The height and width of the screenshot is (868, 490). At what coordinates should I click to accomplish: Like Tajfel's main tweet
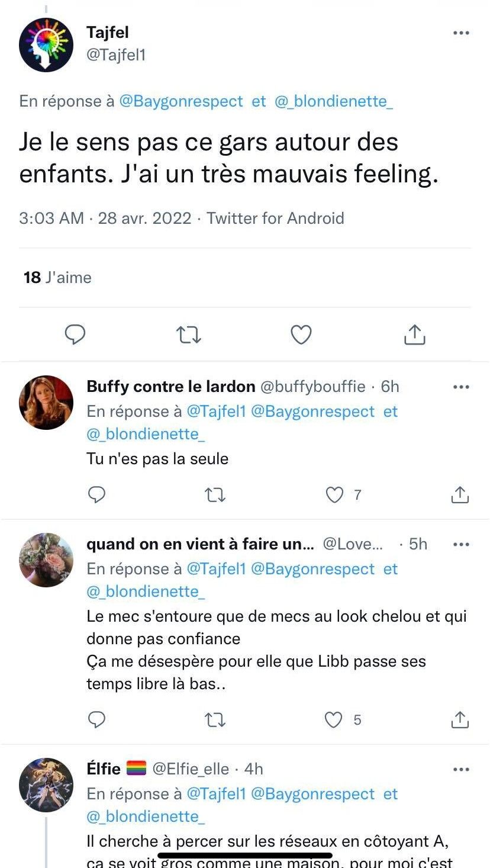point(301,335)
